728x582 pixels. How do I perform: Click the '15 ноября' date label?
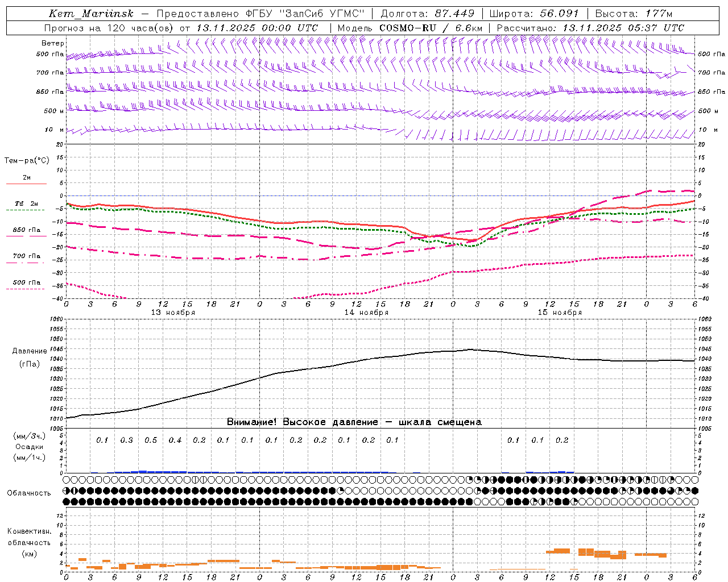pyautogui.click(x=560, y=313)
